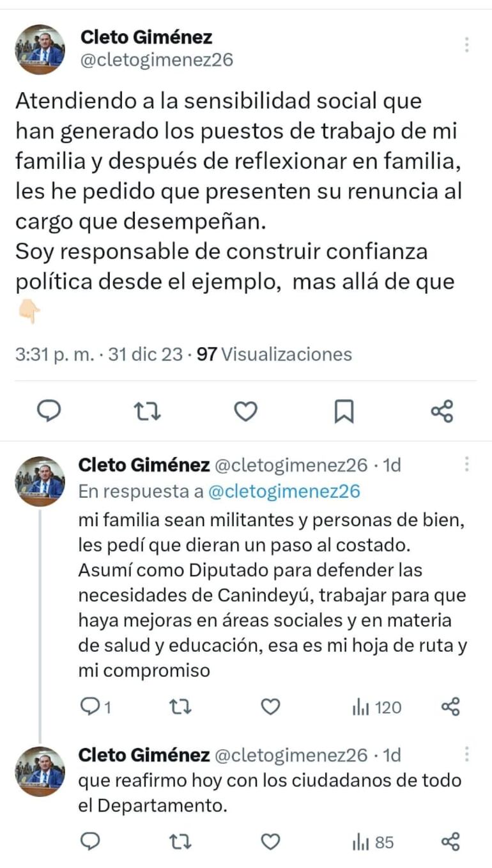Reply to the main tweet

point(50,412)
